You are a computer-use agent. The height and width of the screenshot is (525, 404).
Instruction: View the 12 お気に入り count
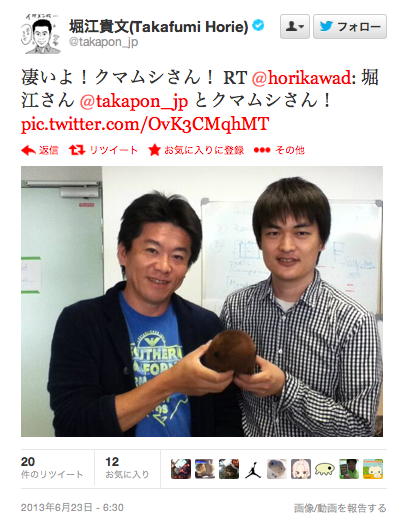pos(127,467)
